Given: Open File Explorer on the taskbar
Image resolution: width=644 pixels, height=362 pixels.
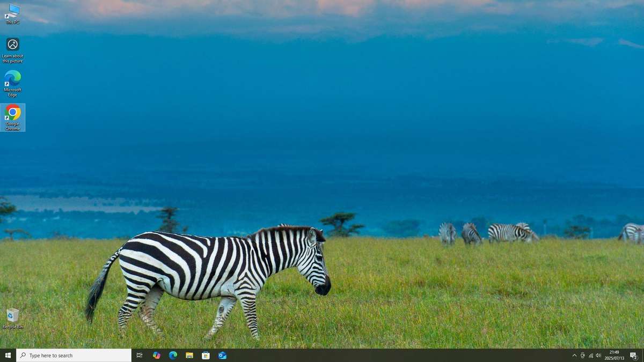Looking at the screenshot, I should pos(189,355).
